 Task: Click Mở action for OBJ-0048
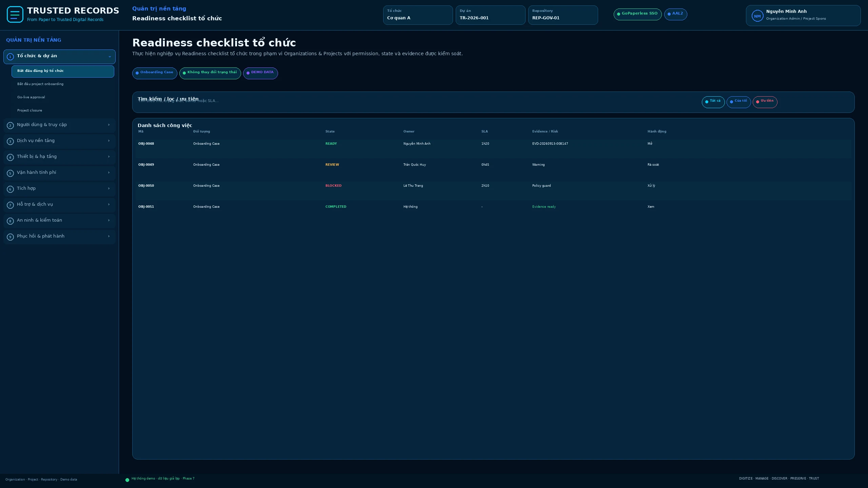(x=650, y=144)
